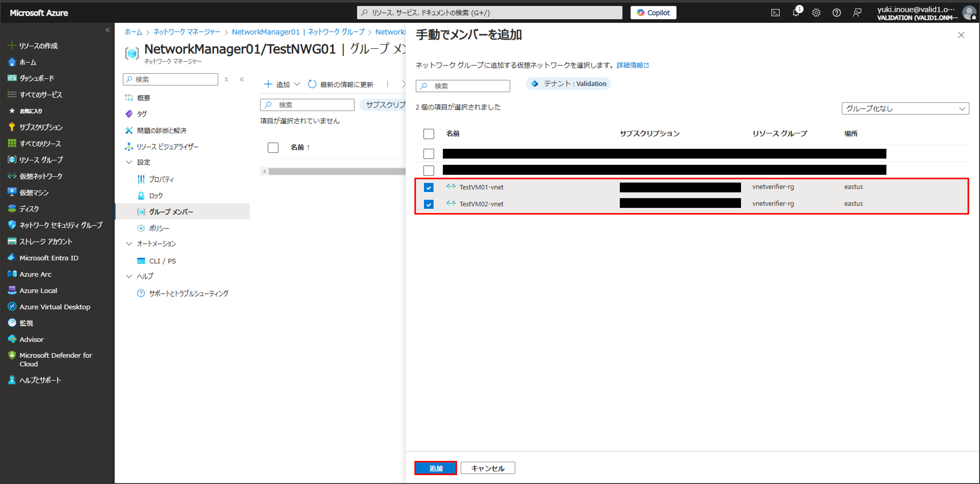The height and width of the screenshot is (484, 980).
Task: Open Monitor (監視)
Action: 20,323
